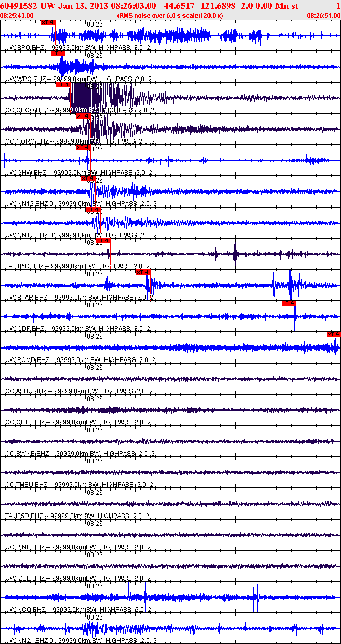Image resolution: width=341 pixels, height=644 pixels.
Task: Click the red pick marker on BPO trace
Action: (48, 22)
